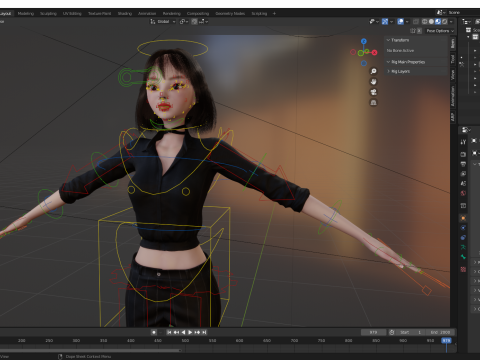Click the current frame field

(373, 332)
